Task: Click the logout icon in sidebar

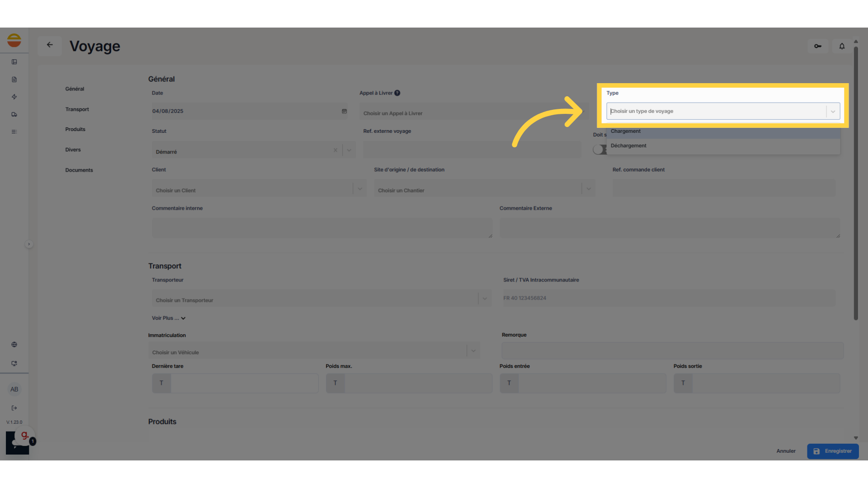Action: coord(14,408)
